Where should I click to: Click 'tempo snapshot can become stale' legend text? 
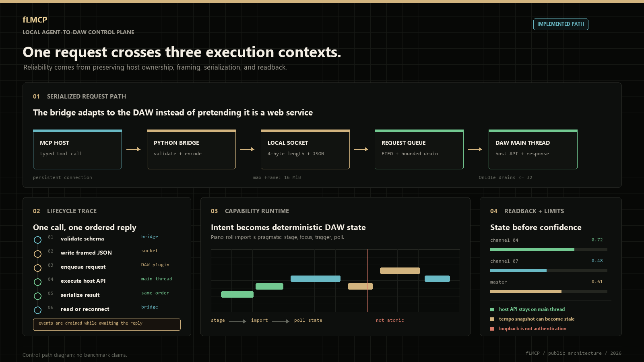click(537, 319)
